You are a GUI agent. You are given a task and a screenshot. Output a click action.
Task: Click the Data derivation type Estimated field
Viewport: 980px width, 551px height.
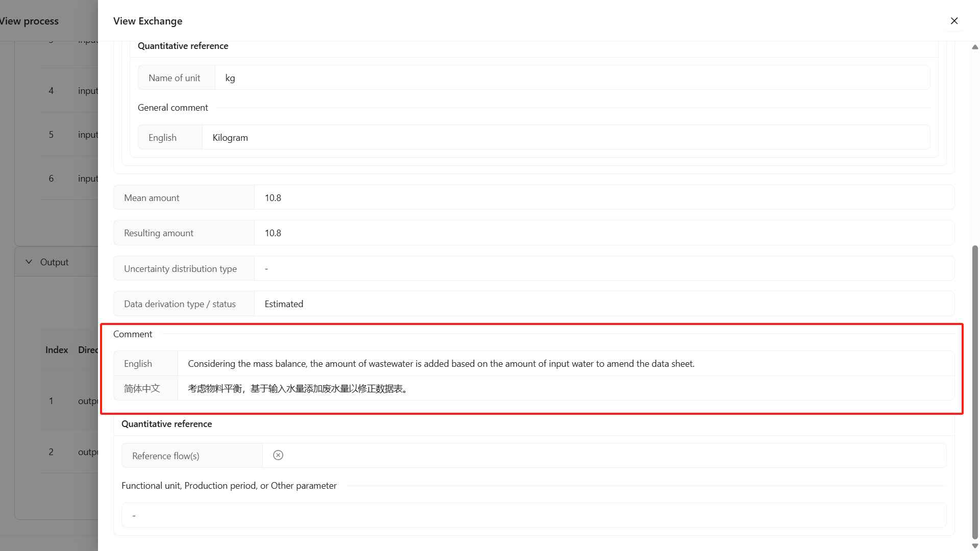click(604, 304)
